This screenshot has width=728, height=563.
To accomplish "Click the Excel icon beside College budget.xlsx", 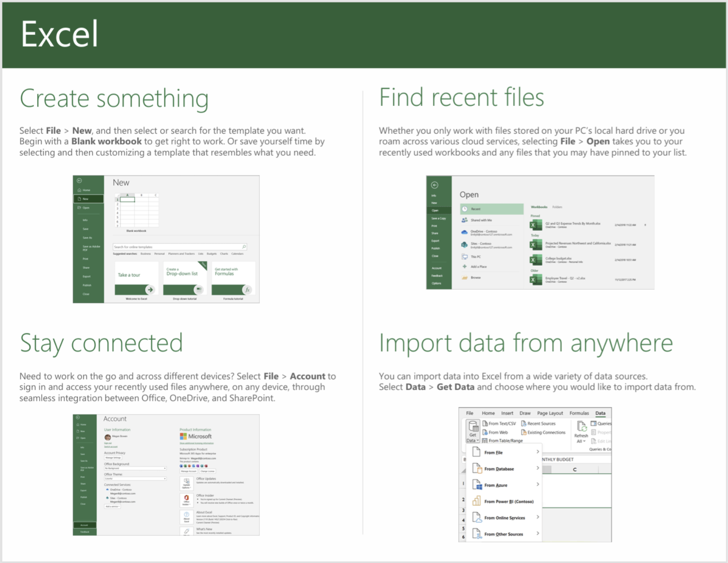I will point(535,260).
